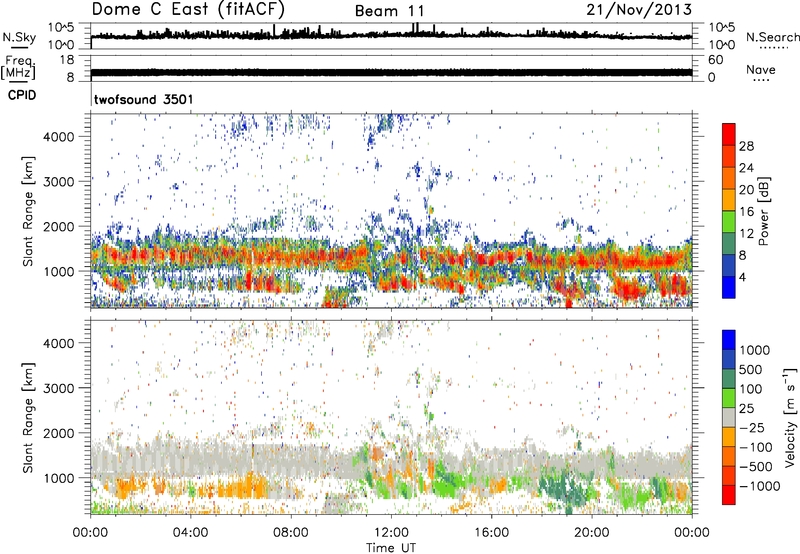This screenshot has width=800, height=554.
Task: Click the '-25' label on Velocity color bar
Action: point(752,428)
